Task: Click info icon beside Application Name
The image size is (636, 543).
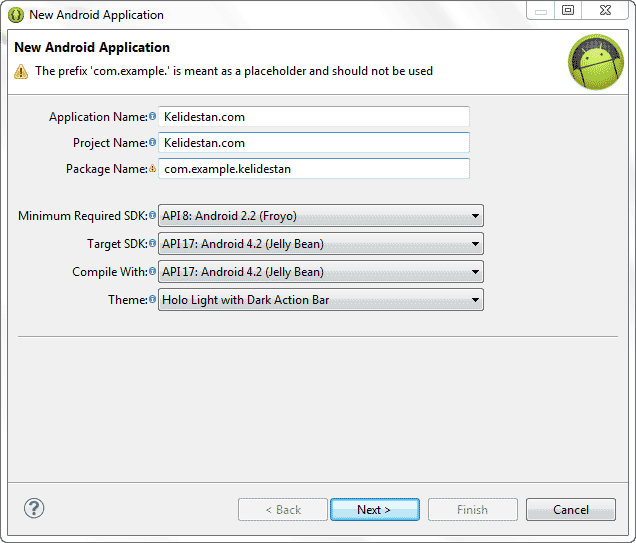Action: tap(152, 116)
